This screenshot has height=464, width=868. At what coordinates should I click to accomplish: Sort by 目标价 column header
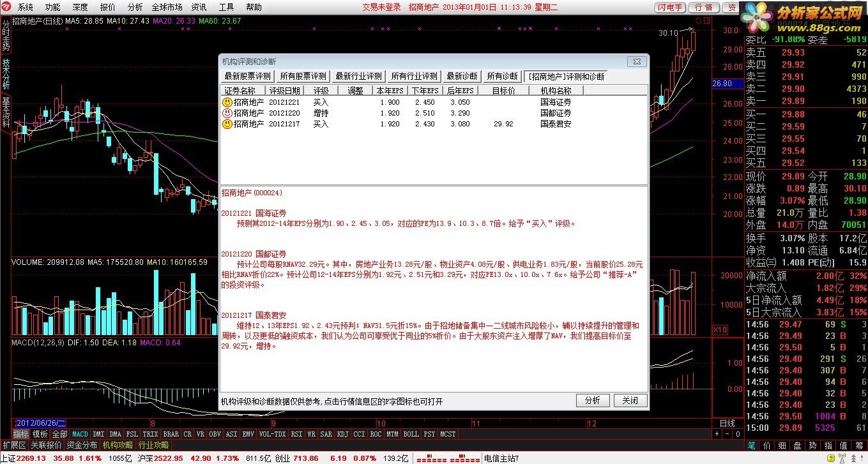504,91
